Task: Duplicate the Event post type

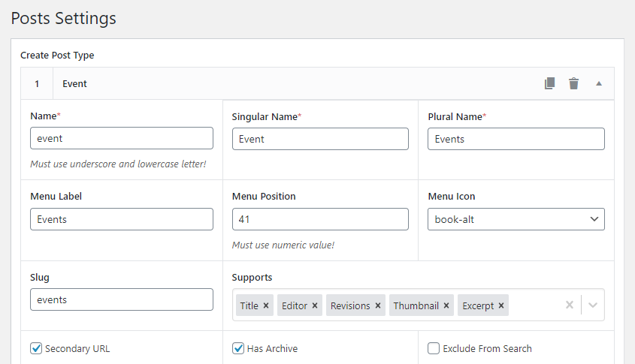Action: pyautogui.click(x=550, y=83)
